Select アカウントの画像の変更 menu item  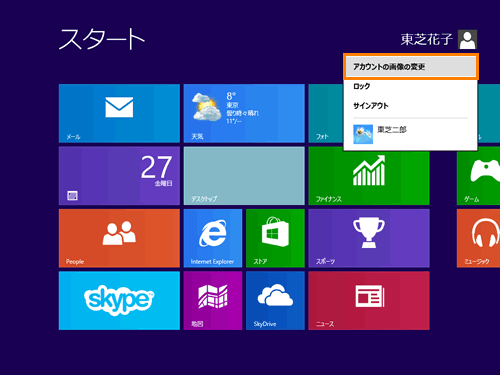[411, 67]
